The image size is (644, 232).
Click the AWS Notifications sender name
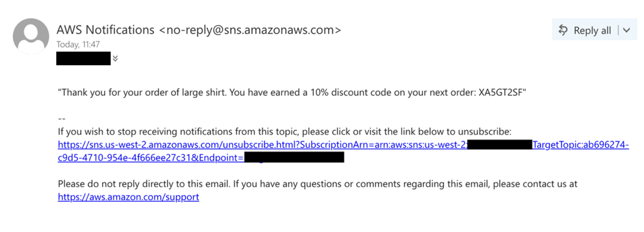click(105, 30)
